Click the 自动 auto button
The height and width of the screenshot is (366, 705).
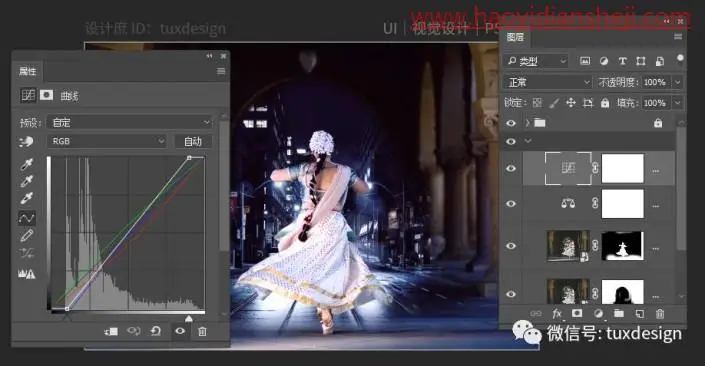tap(193, 142)
